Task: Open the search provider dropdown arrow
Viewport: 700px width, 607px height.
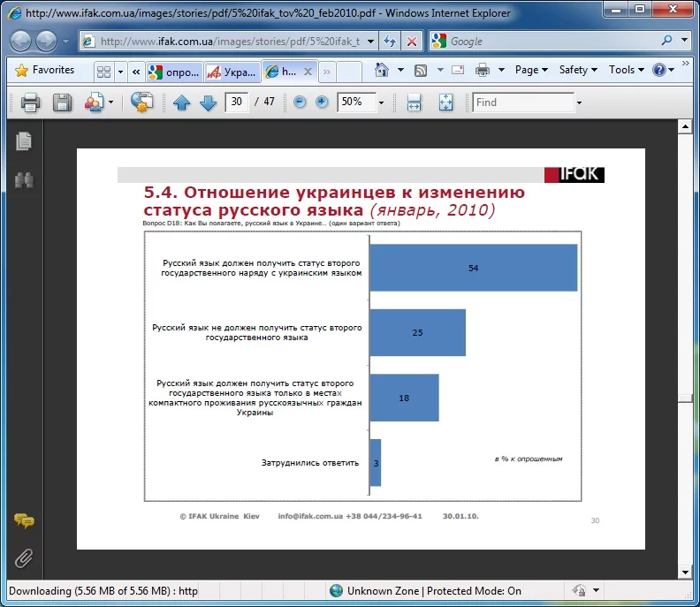Action: pos(684,41)
